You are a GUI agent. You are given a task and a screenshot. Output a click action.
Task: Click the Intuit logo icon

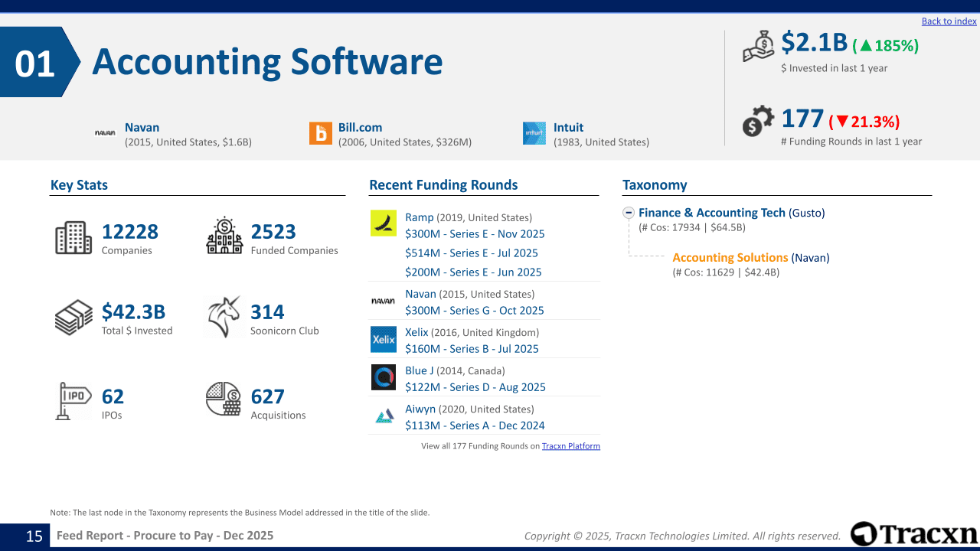[x=534, y=133]
